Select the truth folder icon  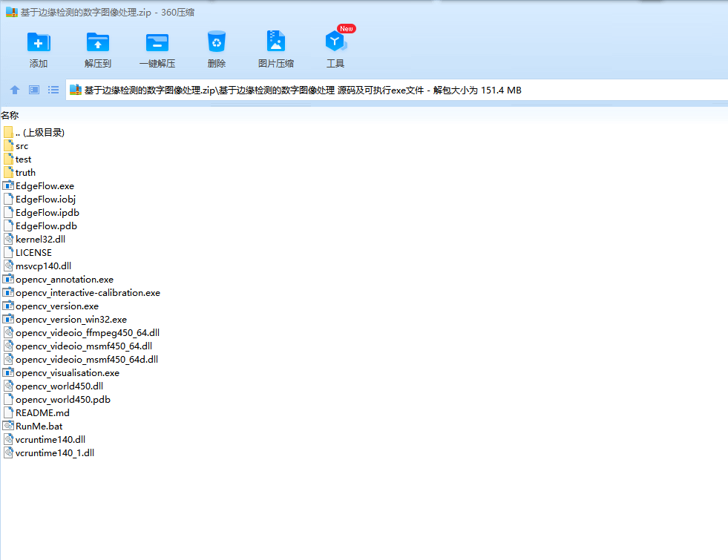point(8,173)
